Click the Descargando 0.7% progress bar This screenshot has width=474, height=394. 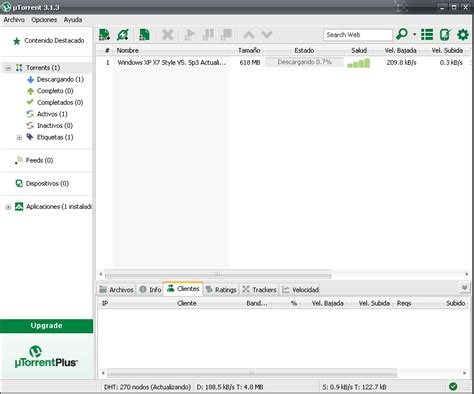pyautogui.click(x=304, y=62)
